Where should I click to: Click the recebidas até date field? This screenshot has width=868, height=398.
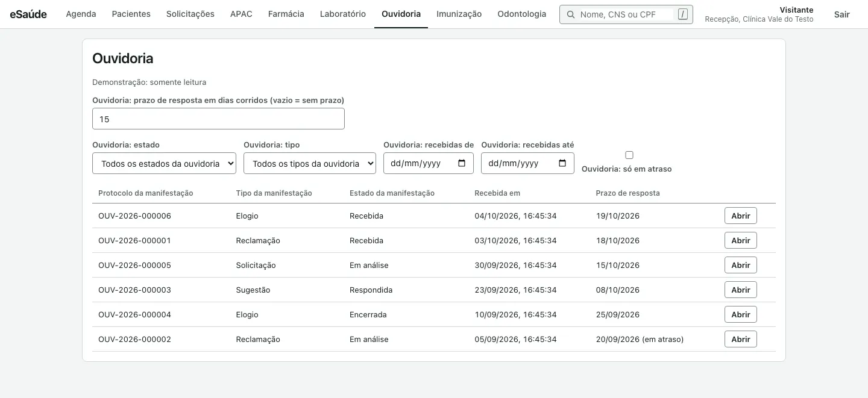point(527,163)
